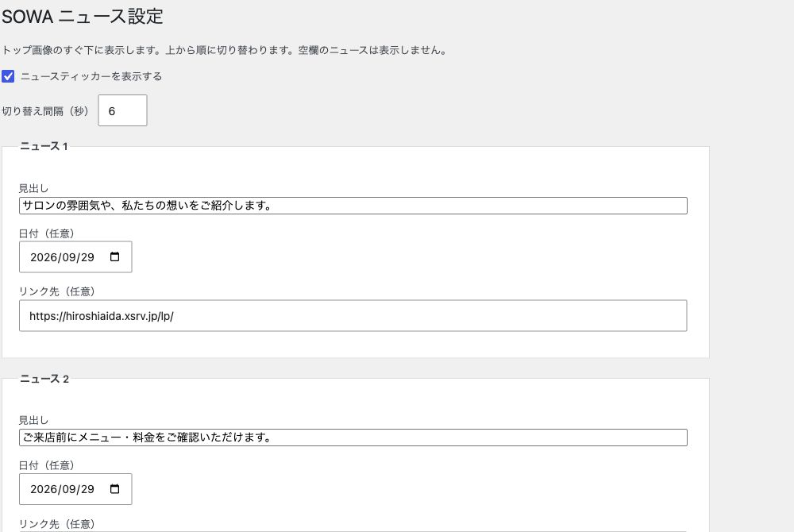This screenshot has width=794, height=532.
Task: Click the ニュース 2 見出し label
Action: click(33, 420)
